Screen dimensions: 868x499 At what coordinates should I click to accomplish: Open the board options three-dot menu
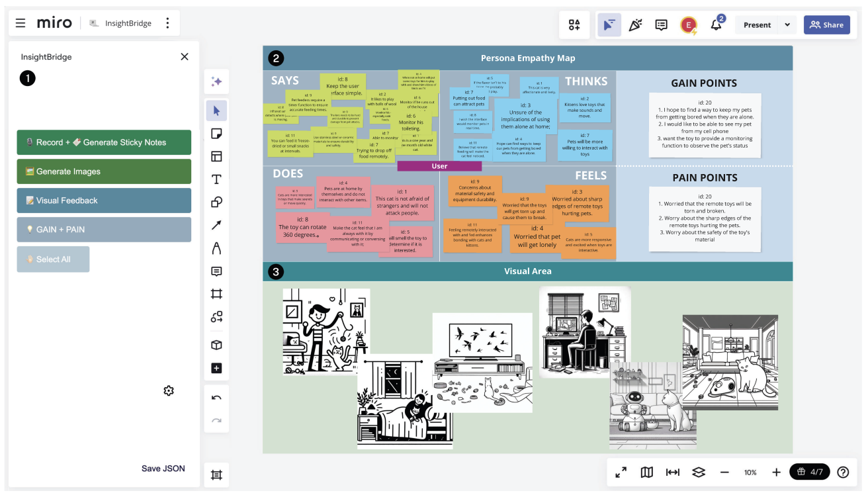(x=167, y=23)
